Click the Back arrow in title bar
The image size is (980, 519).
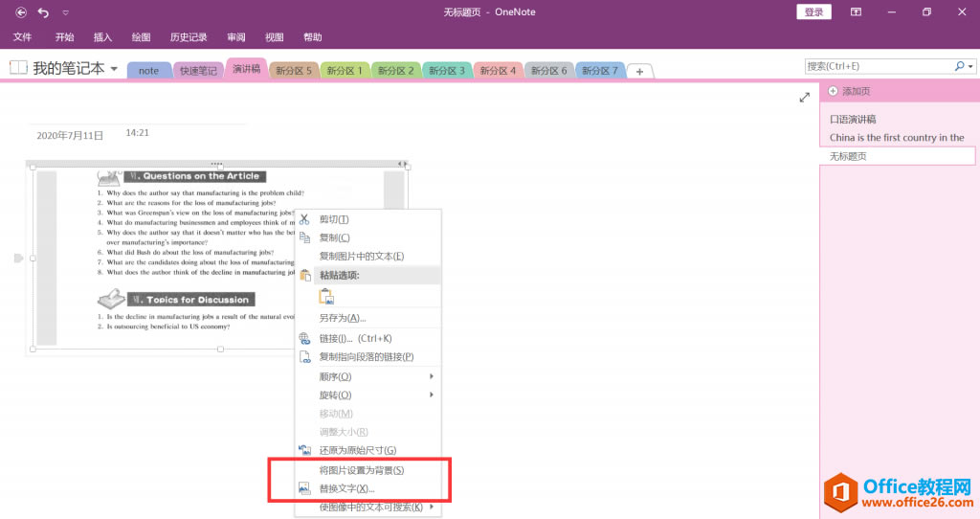coord(21,11)
